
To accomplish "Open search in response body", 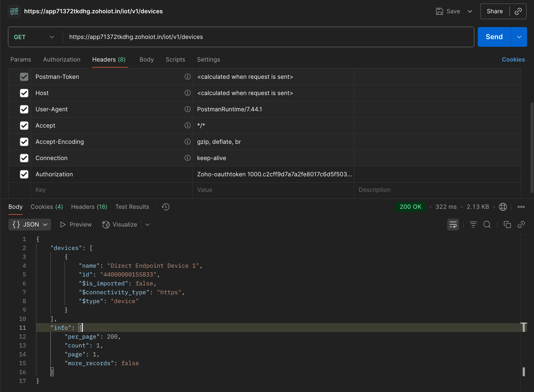I will tap(487, 225).
